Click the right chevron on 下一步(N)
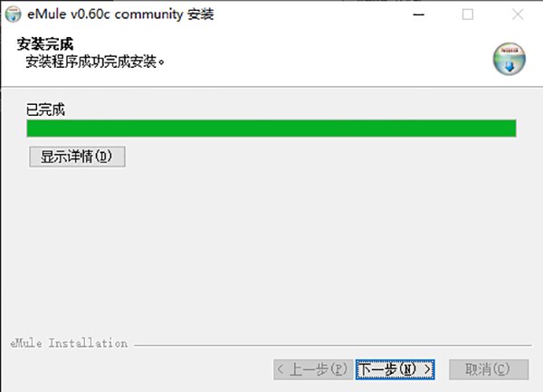The height and width of the screenshot is (392, 543). pyautogui.click(x=427, y=369)
